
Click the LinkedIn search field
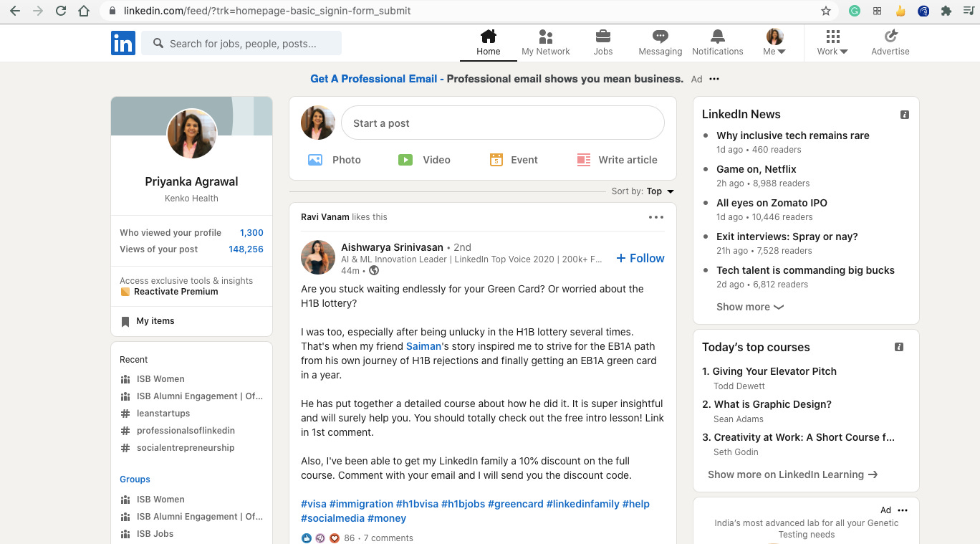click(241, 44)
